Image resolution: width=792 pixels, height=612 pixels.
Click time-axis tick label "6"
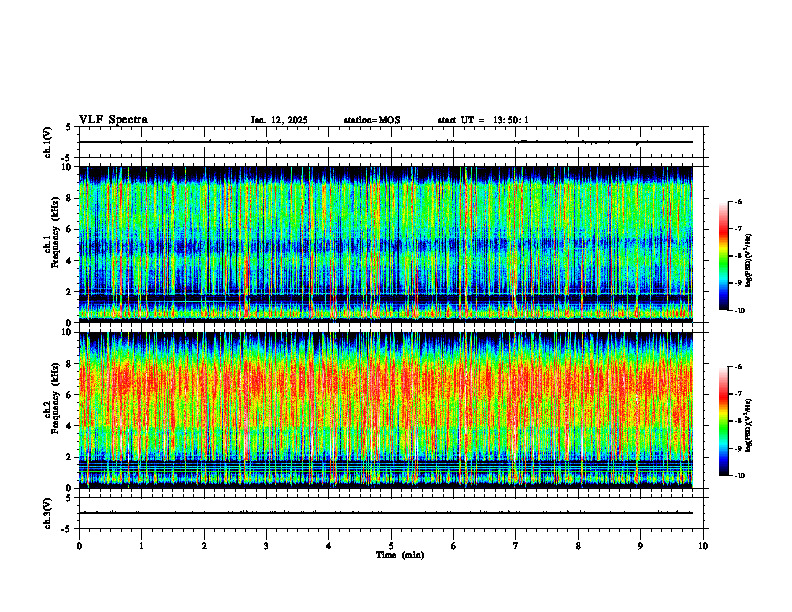coord(454,546)
